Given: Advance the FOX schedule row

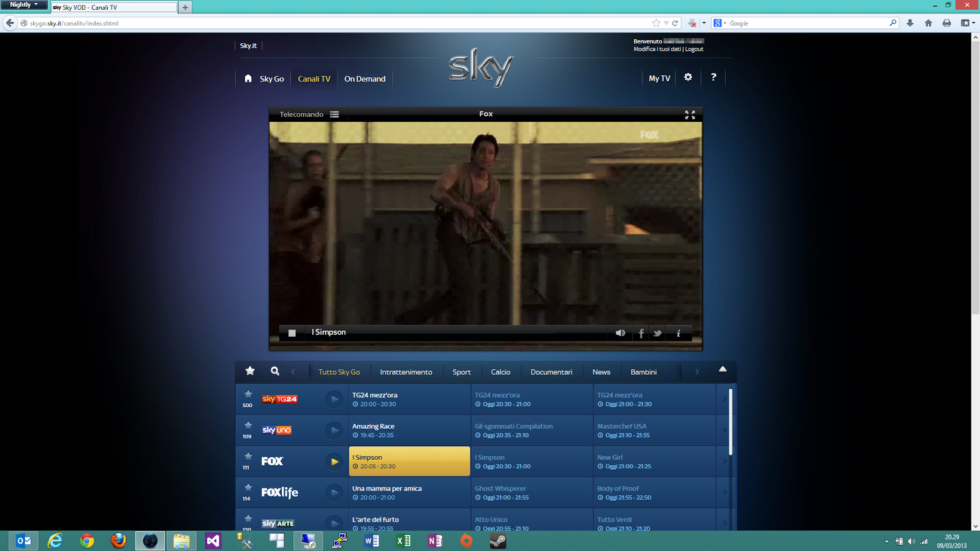Looking at the screenshot, I should pyautogui.click(x=724, y=462).
